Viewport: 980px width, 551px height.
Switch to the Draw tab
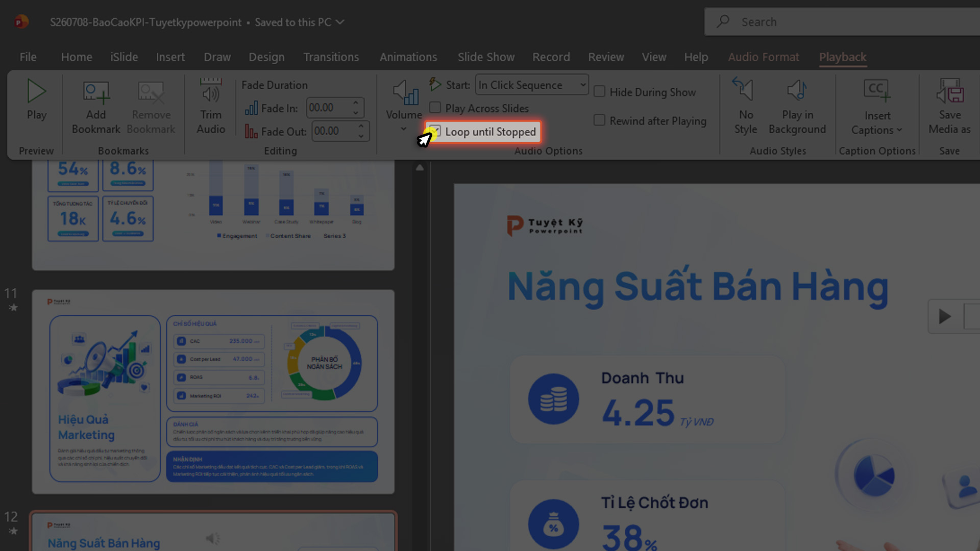pyautogui.click(x=217, y=57)
